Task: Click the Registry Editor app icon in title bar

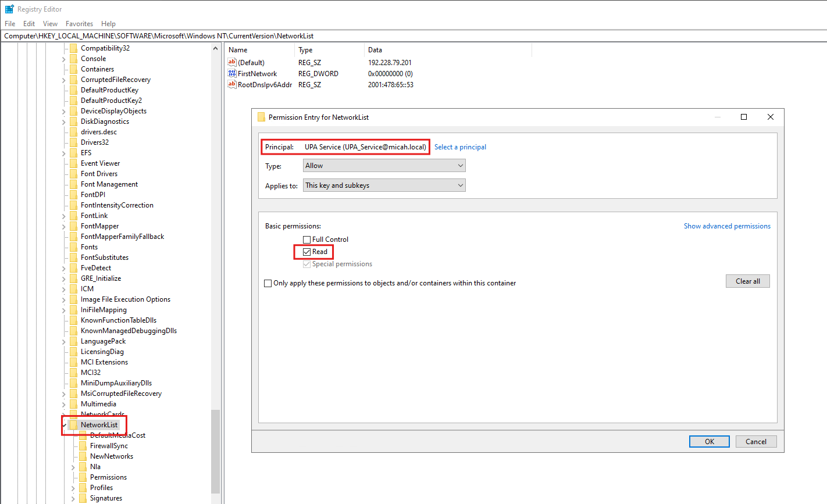Action: click(x=9, y=9)
